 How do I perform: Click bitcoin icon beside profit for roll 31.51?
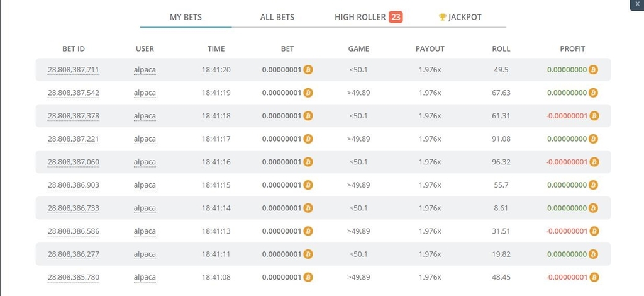(594, 231)
